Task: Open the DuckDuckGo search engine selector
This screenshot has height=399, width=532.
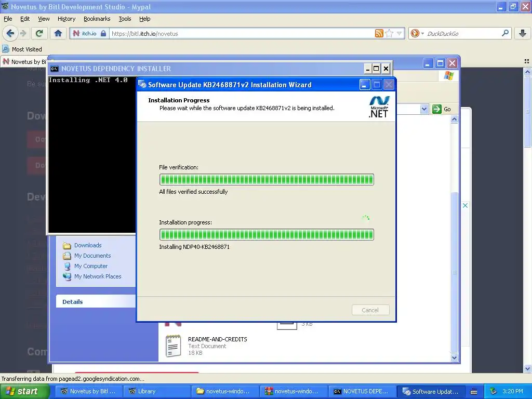Action: click(x=417, y=33)
